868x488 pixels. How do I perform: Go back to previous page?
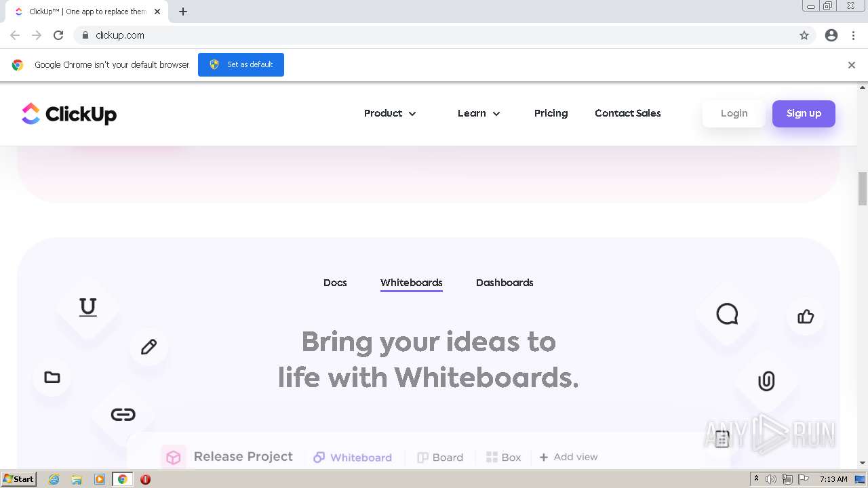click(15, 35)
